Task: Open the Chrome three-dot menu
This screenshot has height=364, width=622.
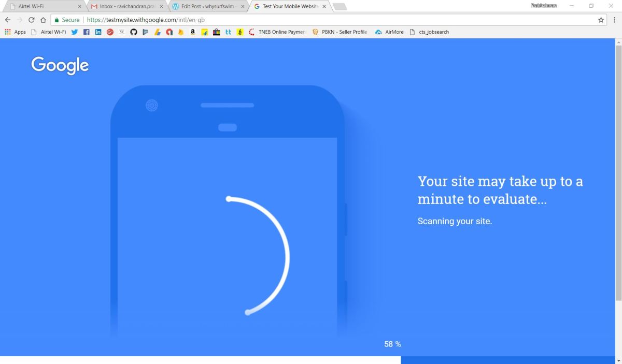Action: point(615,20)
